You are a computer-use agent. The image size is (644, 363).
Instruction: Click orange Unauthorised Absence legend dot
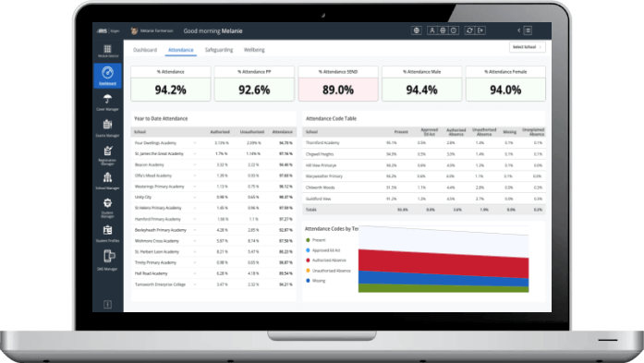coord(308,271)
